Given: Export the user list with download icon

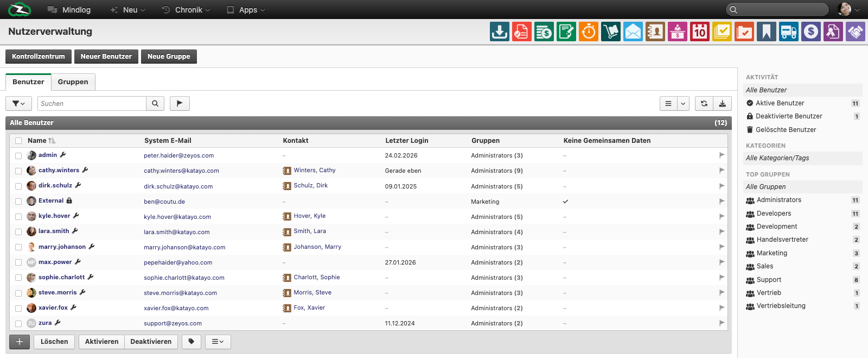Looking at the screenshot, I should (x=723, y=103).
